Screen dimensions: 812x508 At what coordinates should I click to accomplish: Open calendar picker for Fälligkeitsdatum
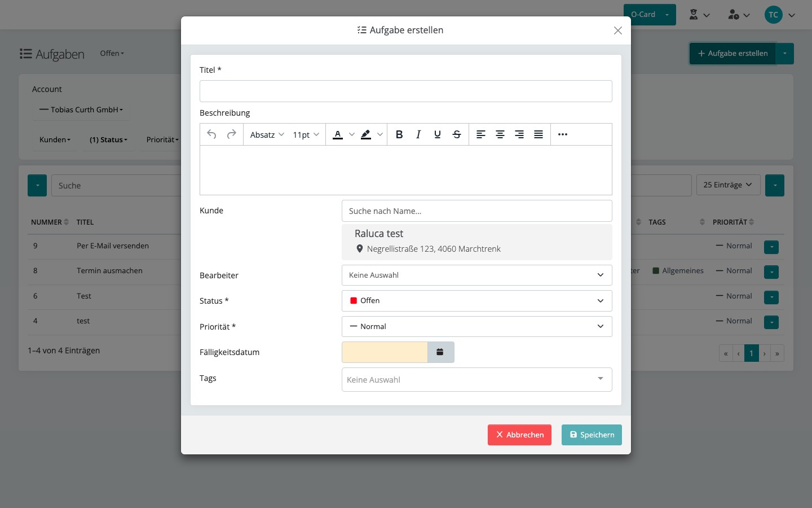coord(440,352)
